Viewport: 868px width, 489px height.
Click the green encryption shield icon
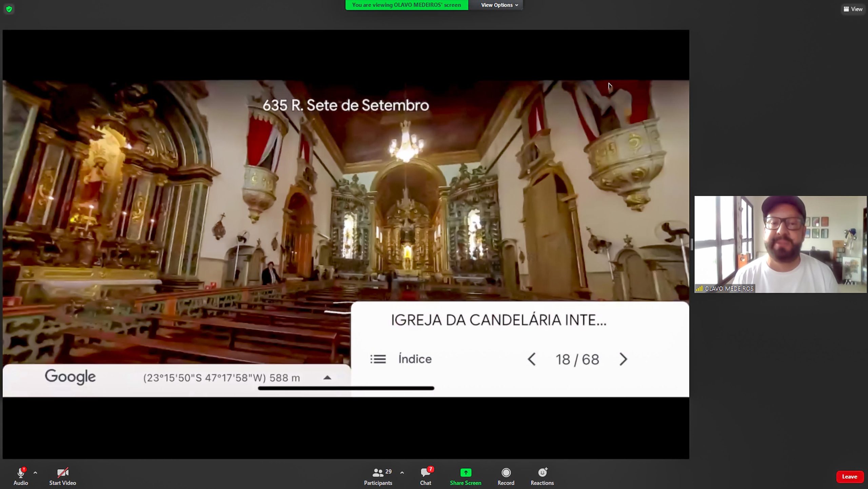tap(9, 9)
